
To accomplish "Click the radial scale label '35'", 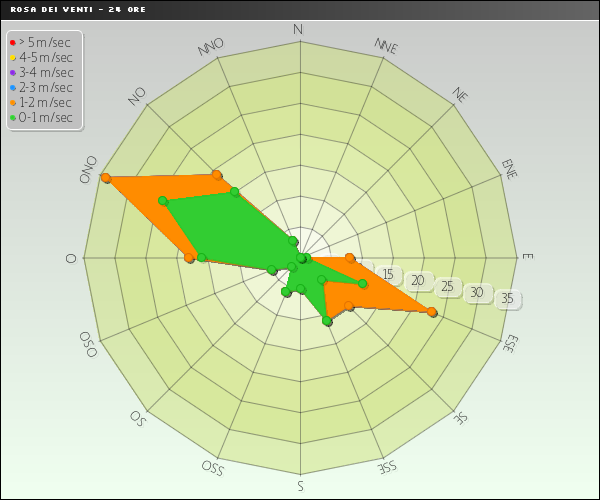I will point(507,298).
